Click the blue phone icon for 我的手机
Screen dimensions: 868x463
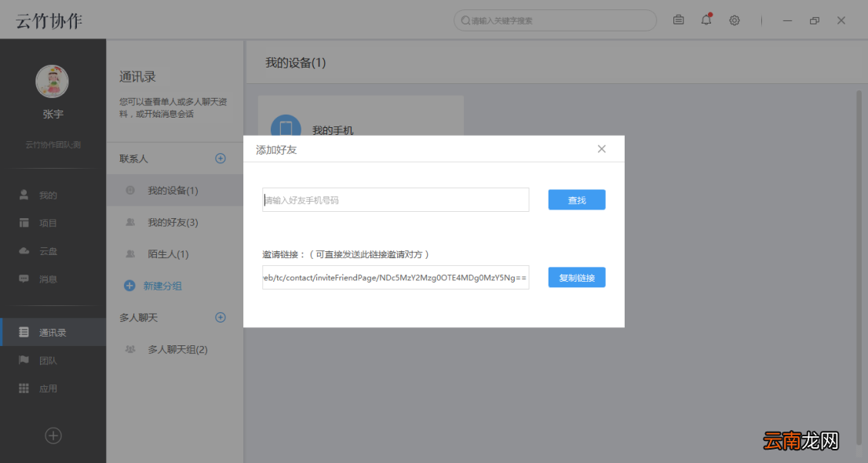click(286, 126)
